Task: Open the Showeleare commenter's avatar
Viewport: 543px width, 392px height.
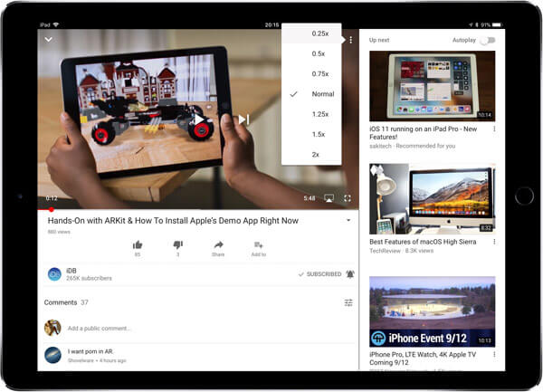Action: [53, 355]
